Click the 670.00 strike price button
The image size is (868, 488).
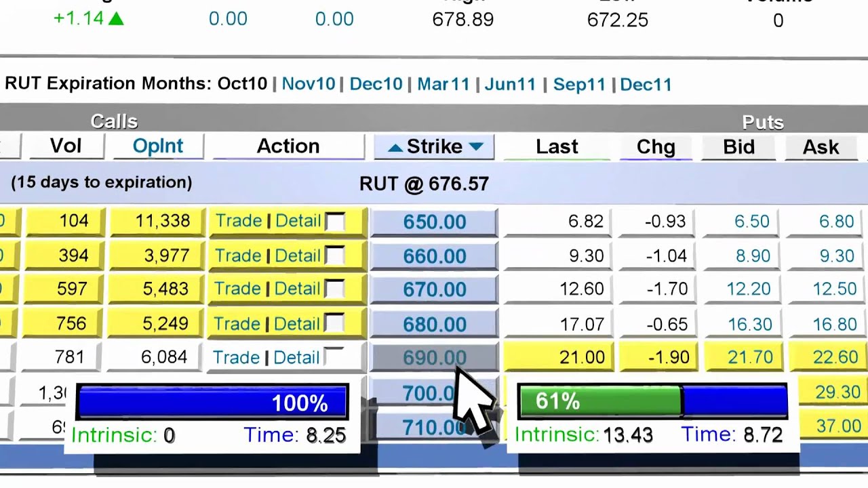click(434, 290)
